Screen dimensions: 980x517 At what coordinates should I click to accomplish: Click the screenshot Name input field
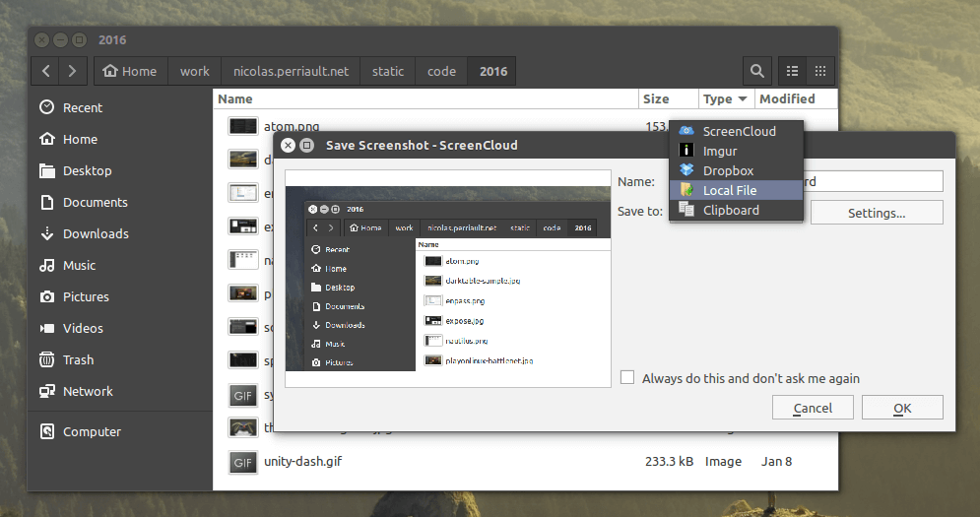point(873,181)
